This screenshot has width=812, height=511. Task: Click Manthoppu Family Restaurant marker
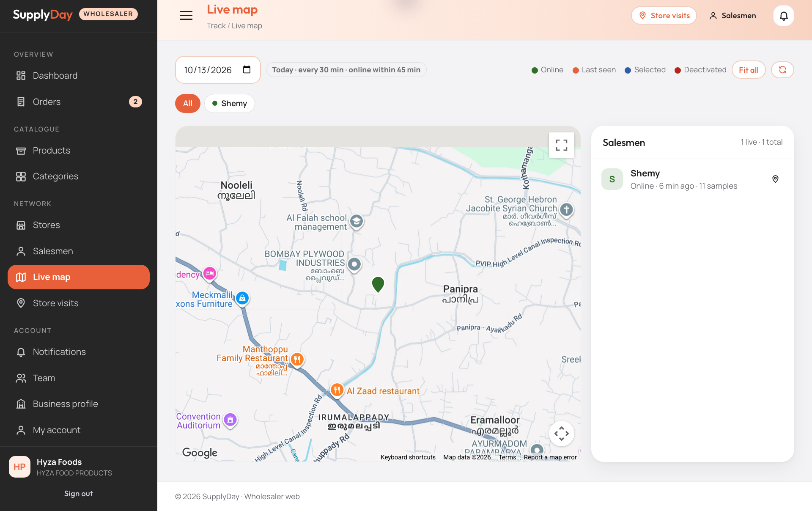click(297, 360)
